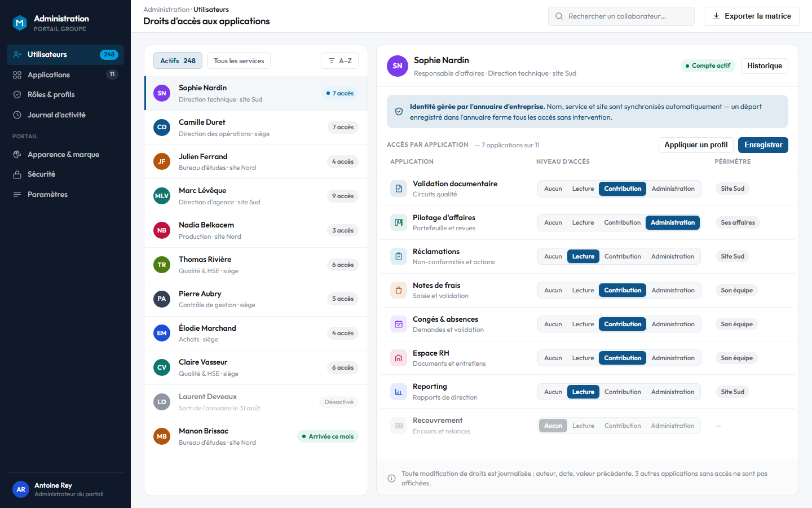Screen dimensions: 812x508
Task: Click the Applications grid icon in sidebar
Action: click(x=17, y=75)
